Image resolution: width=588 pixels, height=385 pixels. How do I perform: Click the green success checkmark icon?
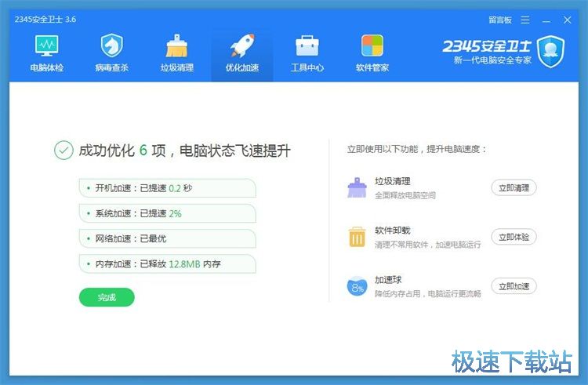pos(64,151)
